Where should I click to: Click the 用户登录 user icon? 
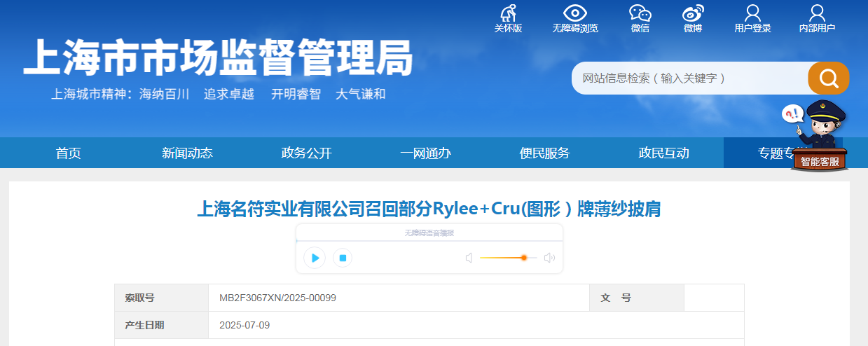752,13
